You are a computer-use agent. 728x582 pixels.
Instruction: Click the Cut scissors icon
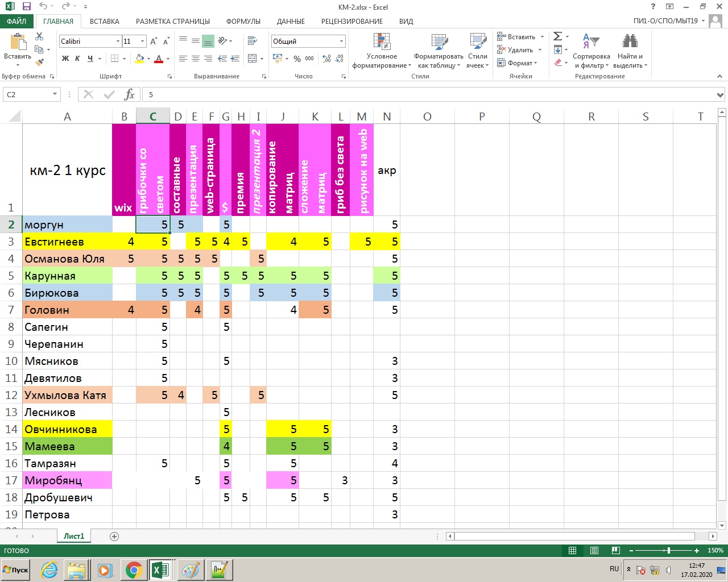coord(39,37)
